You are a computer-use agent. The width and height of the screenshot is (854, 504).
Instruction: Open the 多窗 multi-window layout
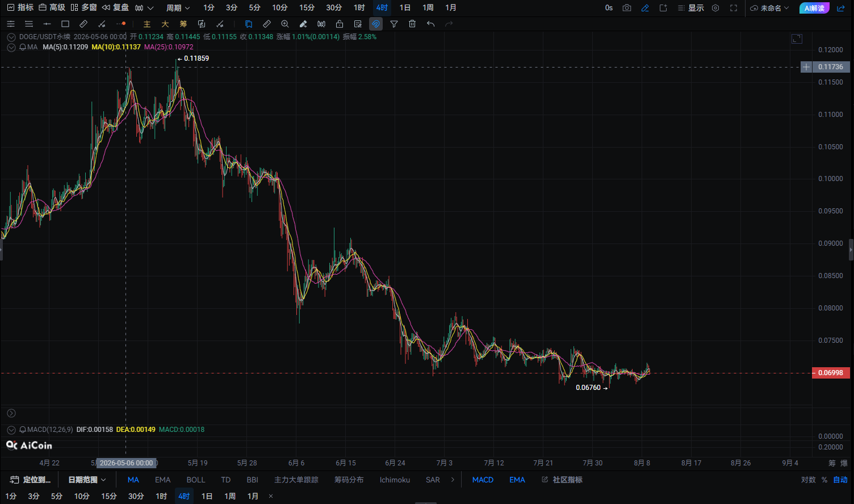tap(84, 8)
